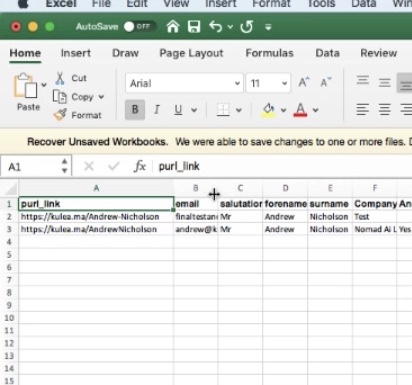Select the email header cell
The width and height of the screenshot is (412, 385).
click(196, 204)
